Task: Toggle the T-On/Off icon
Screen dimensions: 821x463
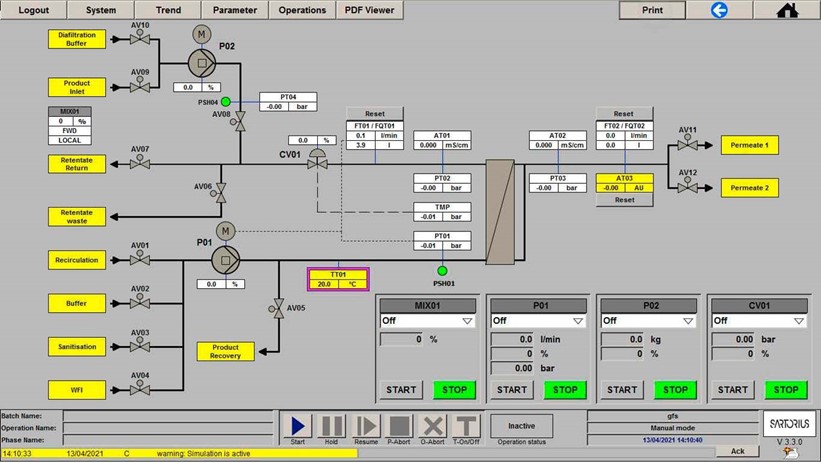Action: (466, 424)
